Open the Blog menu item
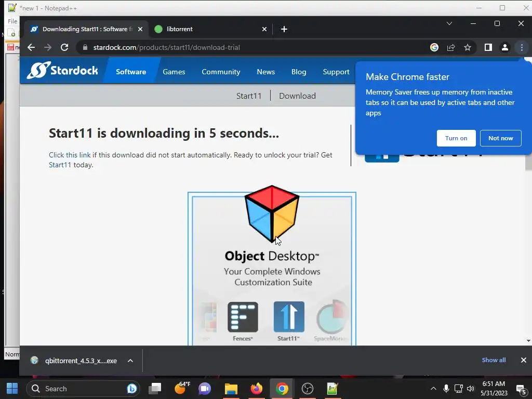 (x=299, y=72)
